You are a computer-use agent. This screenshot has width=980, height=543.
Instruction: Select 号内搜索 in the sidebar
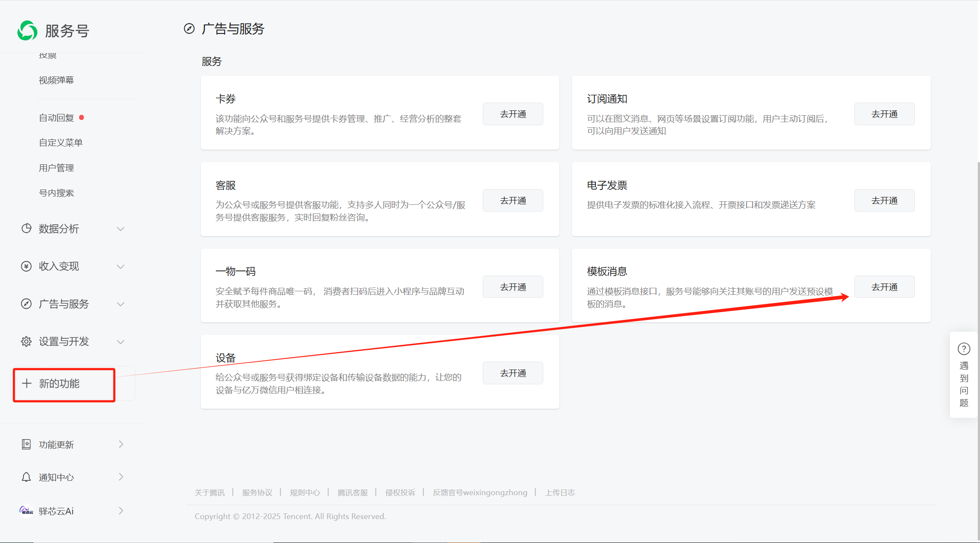point(56,192)
